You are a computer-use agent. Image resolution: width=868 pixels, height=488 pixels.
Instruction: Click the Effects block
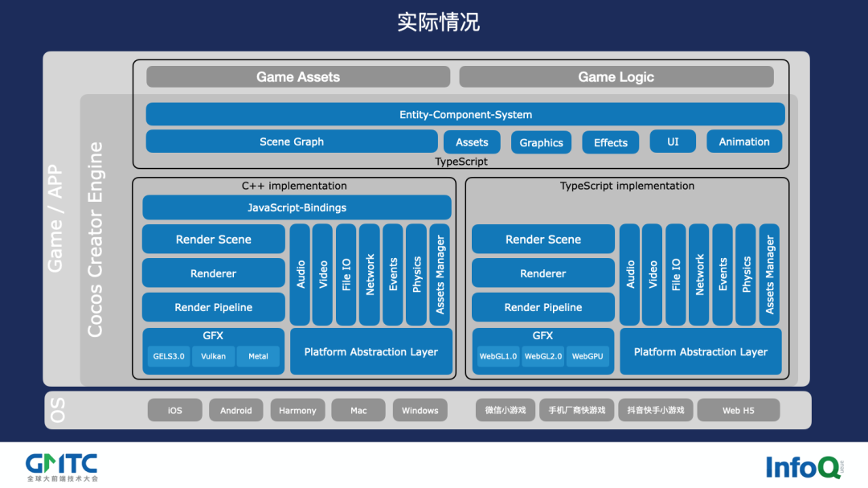pyautogui.click(x=611, y=142)
